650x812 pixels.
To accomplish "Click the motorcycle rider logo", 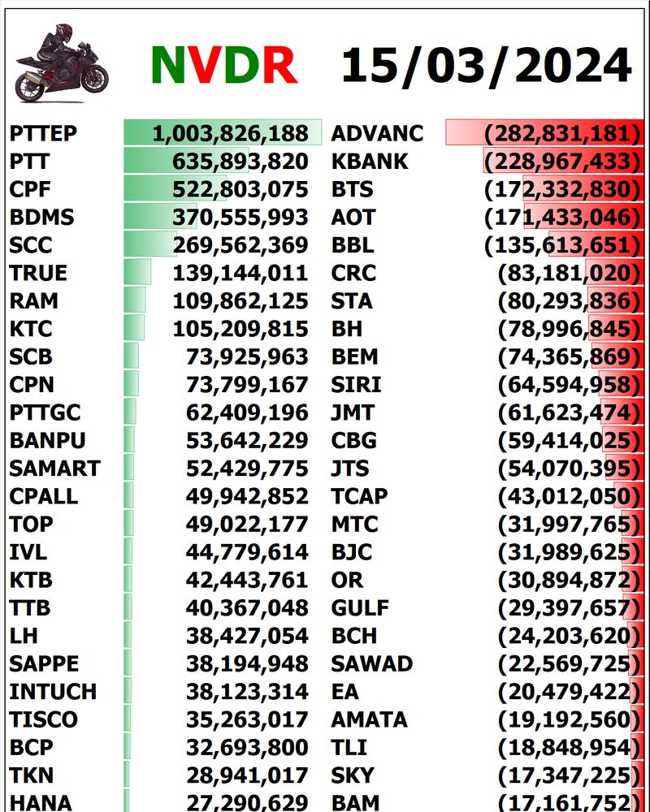I will (61, 63).
